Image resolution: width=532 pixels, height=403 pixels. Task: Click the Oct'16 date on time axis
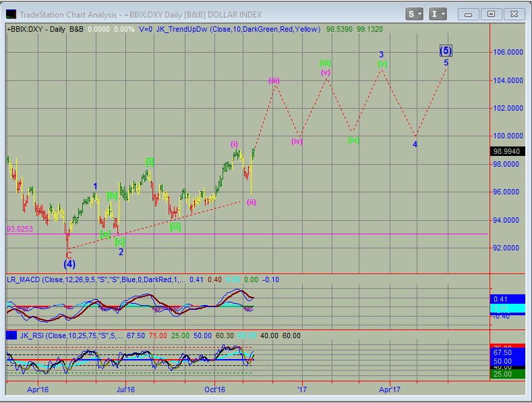coord(214,389)
